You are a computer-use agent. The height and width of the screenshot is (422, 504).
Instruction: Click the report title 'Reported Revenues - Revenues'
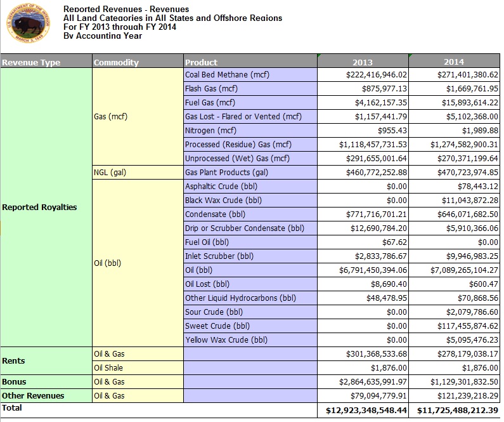(126, 9)
